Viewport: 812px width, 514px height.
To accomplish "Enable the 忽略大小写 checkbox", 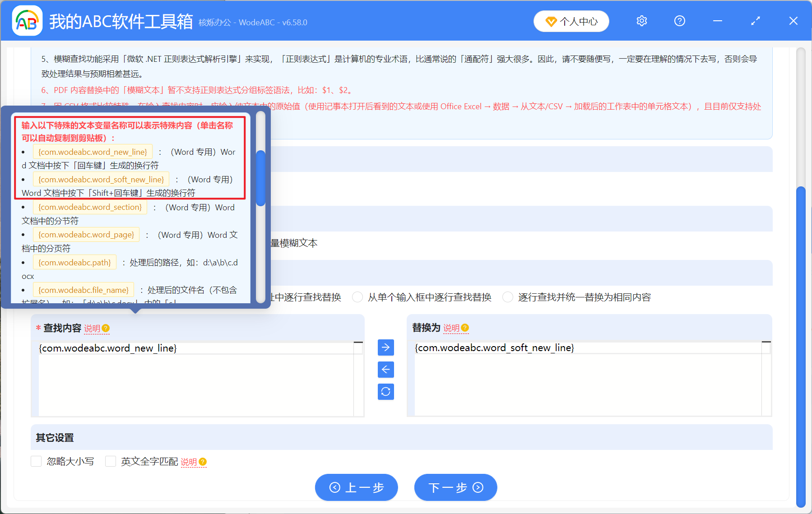I will (36, 461).
